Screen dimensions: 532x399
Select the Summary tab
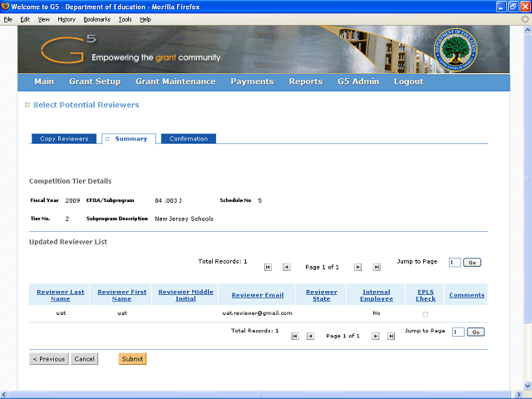pyautogui.click(x=129, y=139)
